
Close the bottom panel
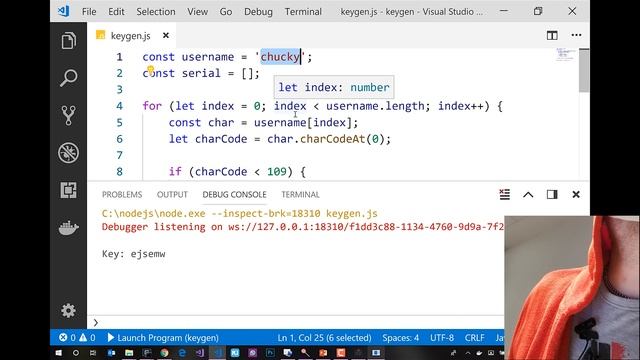point(576,194)
